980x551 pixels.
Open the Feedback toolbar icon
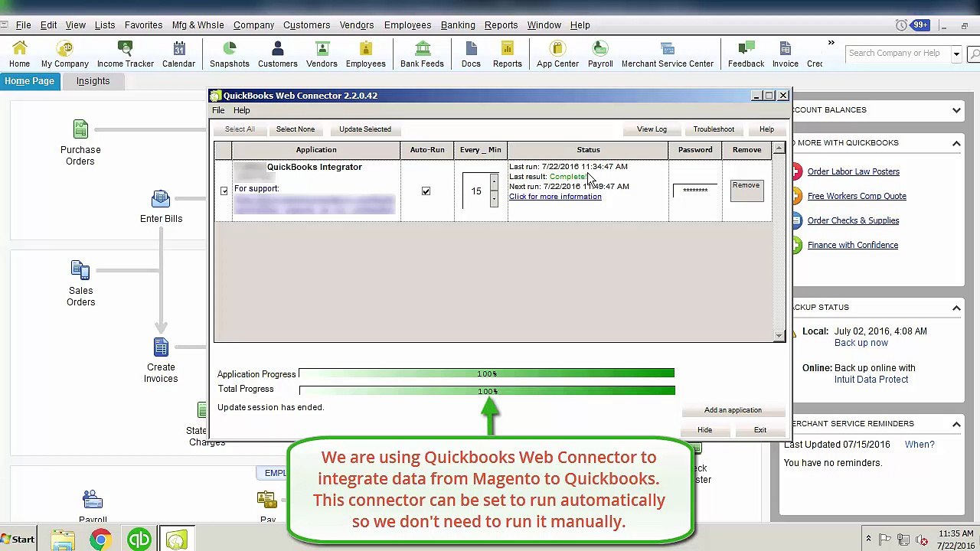click(746, 54)
